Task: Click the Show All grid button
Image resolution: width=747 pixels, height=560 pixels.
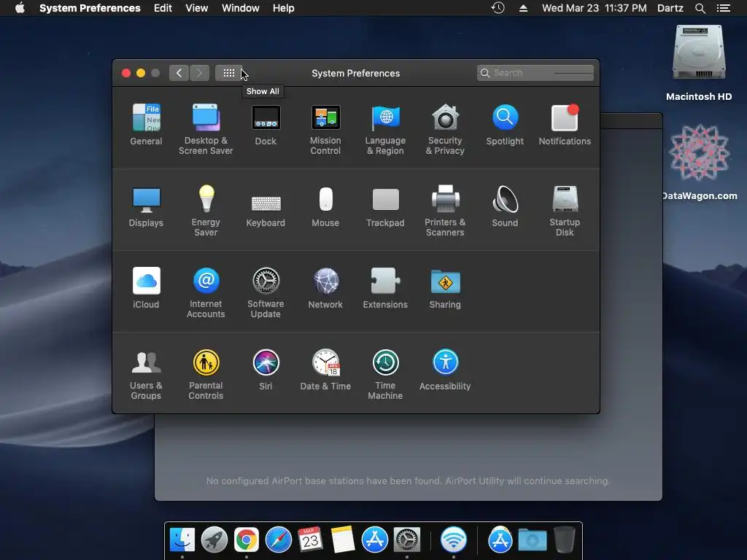Action: 229,73
